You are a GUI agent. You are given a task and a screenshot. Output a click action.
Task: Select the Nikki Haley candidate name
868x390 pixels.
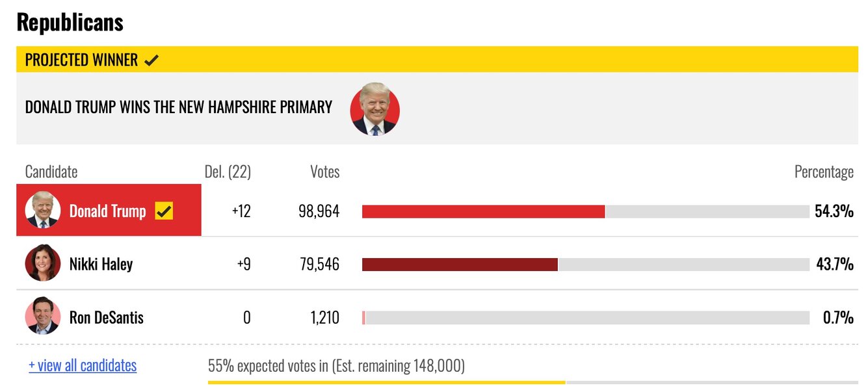point(101,264)
